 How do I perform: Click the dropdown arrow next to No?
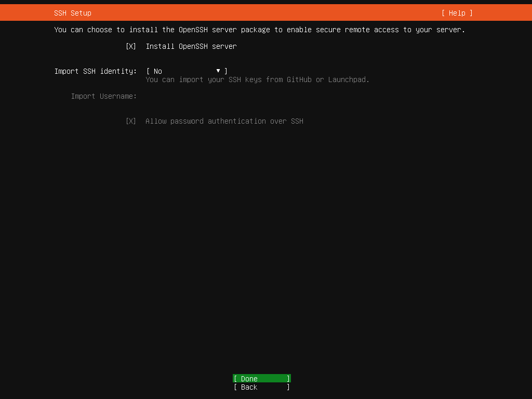click(x=218, y=71)
